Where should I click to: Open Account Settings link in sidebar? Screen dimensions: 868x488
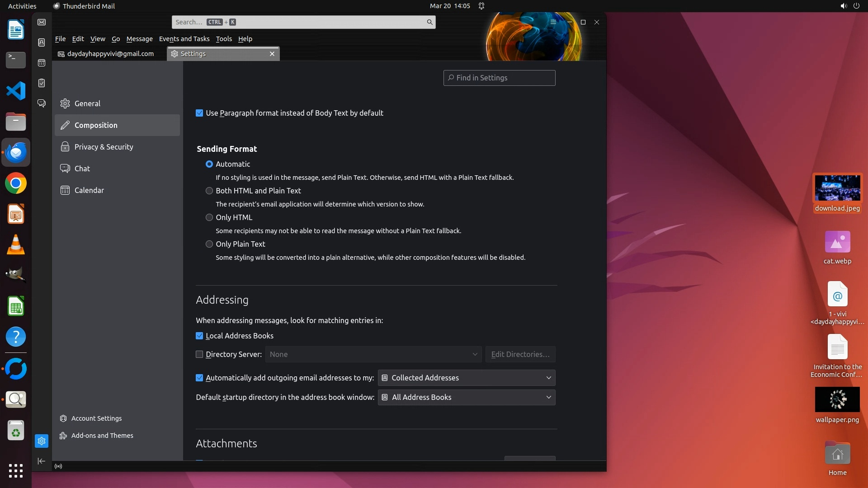pos(96,418)
